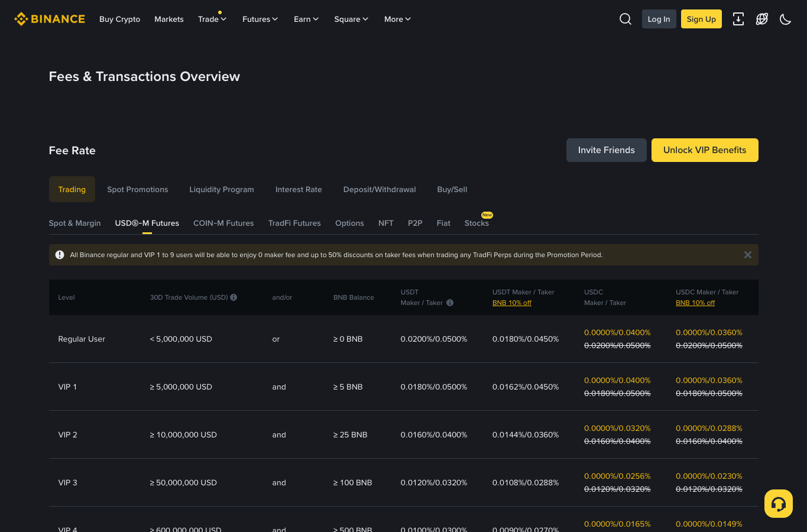
Task: Click the Regular User level cell
Action: point(82,339)
